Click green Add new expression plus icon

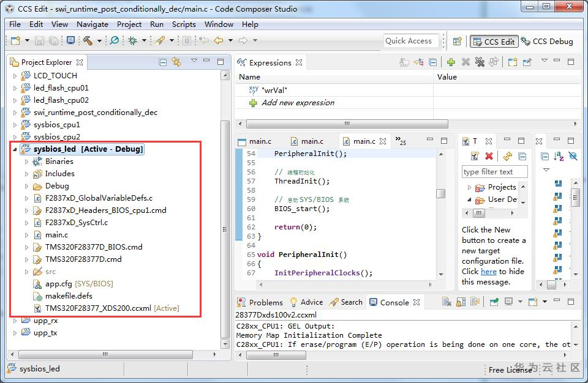[451, 62]
